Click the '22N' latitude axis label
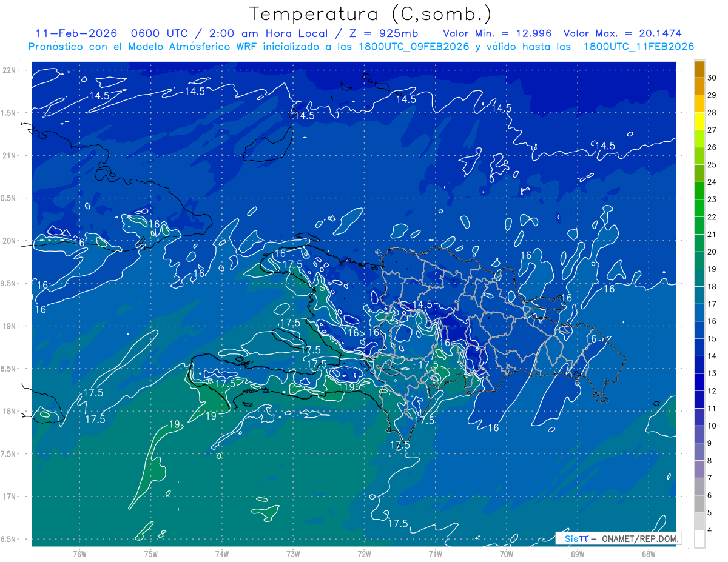728x562 pixels. (10, 70)
